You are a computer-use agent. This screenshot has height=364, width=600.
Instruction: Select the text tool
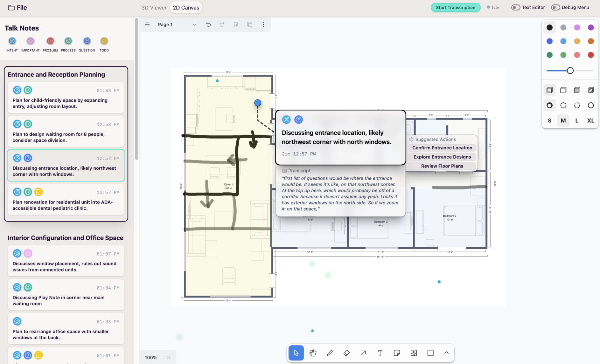380,353
